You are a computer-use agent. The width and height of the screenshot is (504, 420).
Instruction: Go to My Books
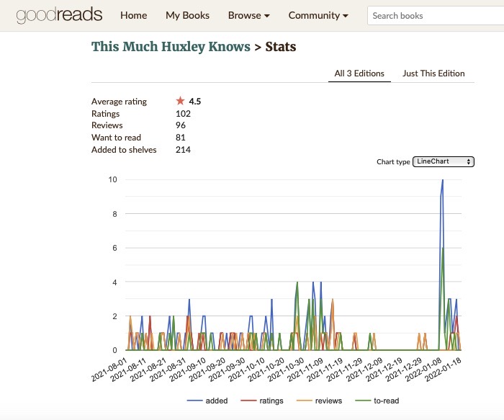[187, 15]
